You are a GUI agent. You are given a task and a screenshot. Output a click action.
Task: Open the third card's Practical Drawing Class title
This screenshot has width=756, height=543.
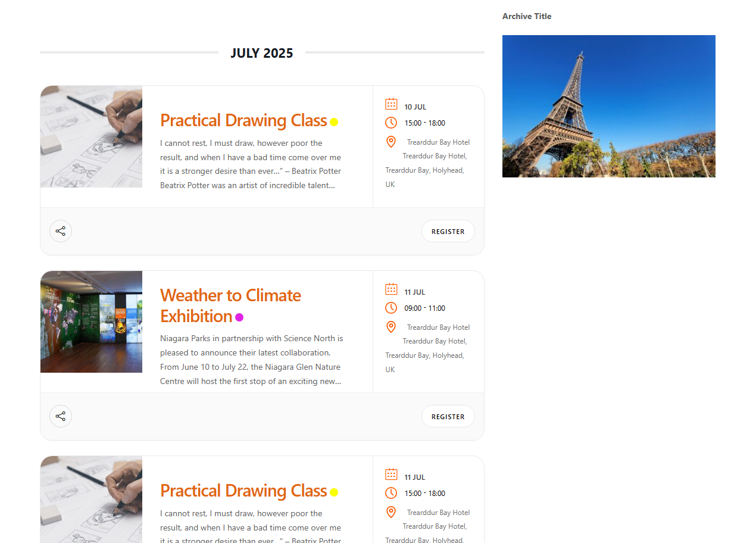pos(243,491)
